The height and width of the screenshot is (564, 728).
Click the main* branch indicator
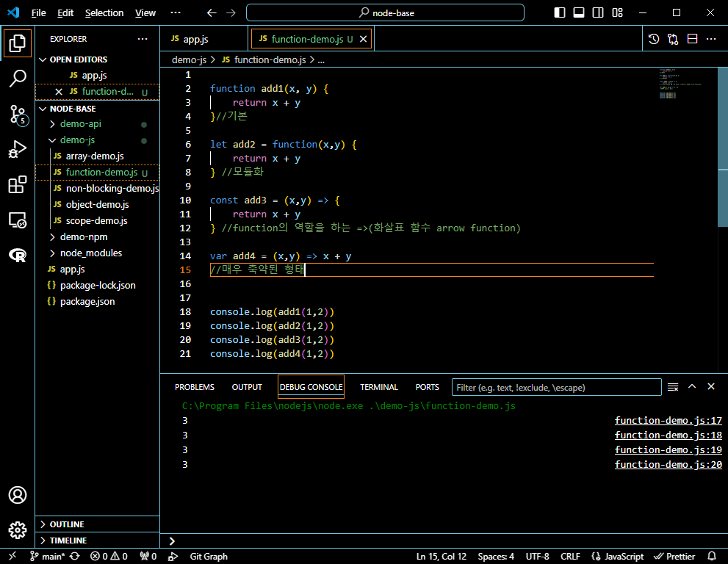[47, 556]
